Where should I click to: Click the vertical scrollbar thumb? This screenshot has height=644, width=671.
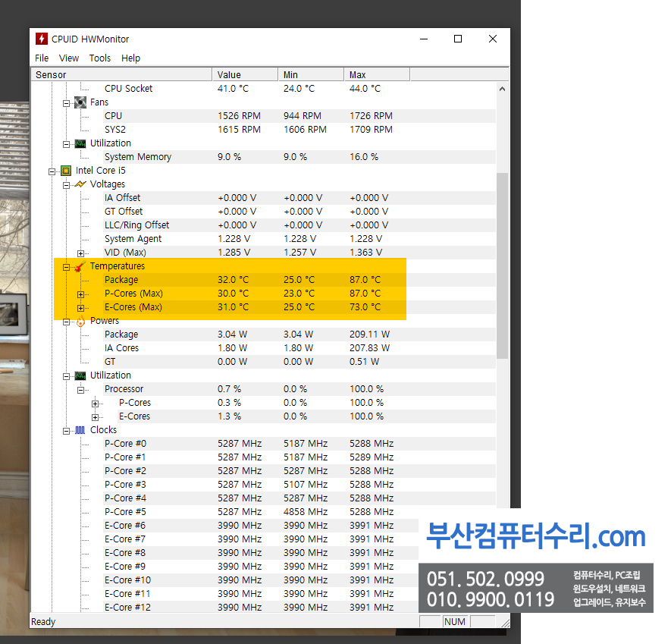(503, 265)
